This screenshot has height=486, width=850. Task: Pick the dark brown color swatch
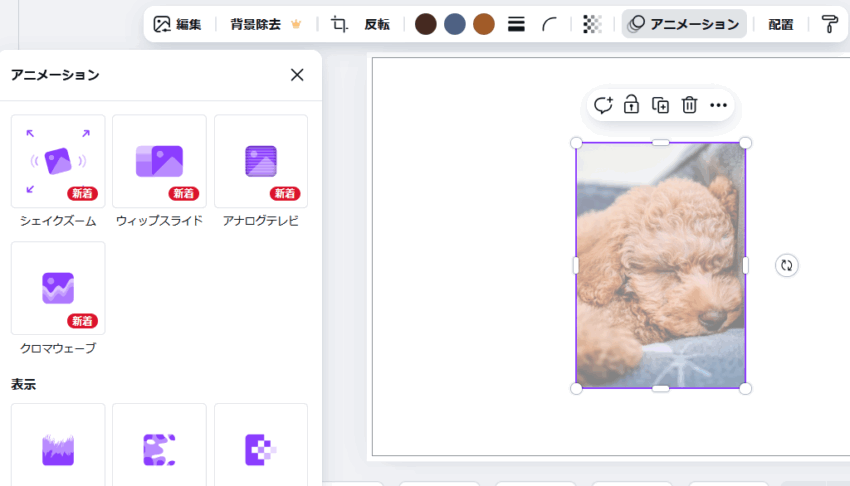(x=426, y=24)
